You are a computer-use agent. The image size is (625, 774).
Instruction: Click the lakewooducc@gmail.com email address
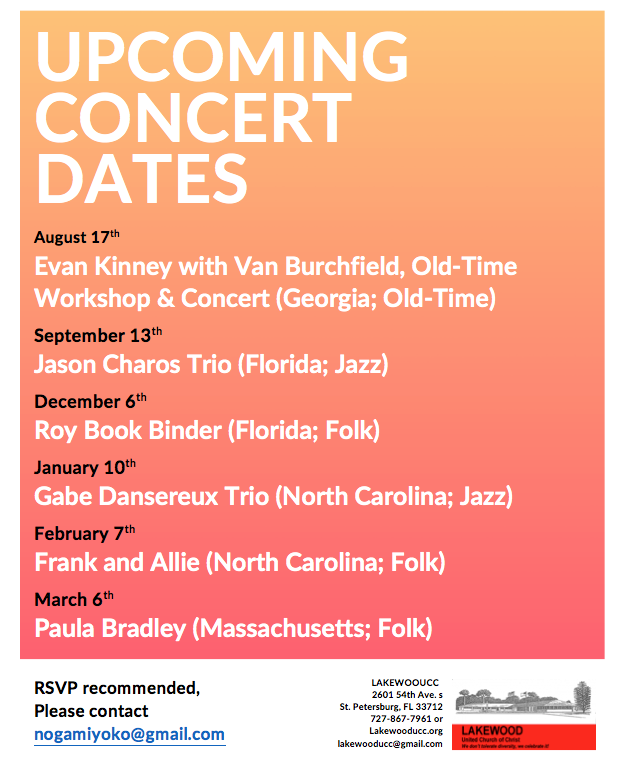click(x=390, y=744)
